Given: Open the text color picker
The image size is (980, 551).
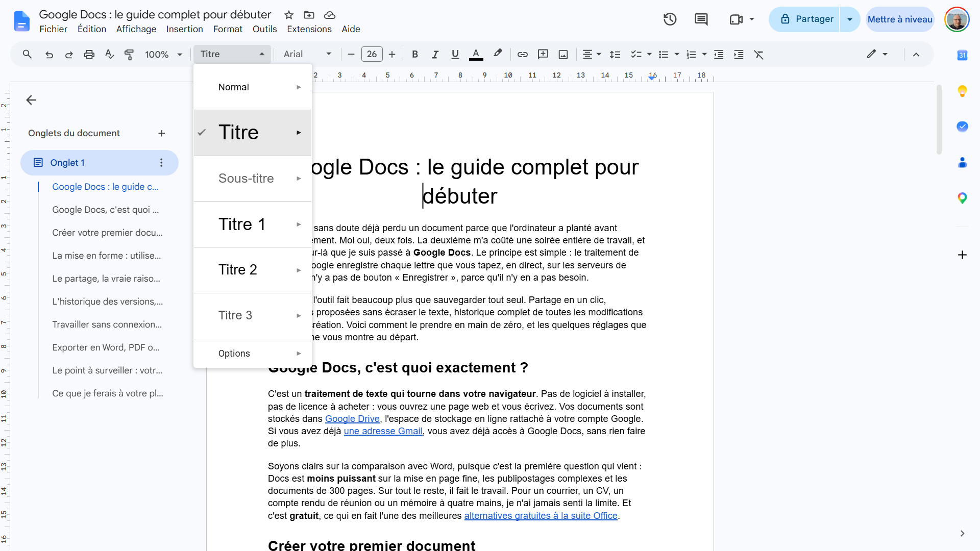Looking at the screenshot, I should tap(476, 54).
